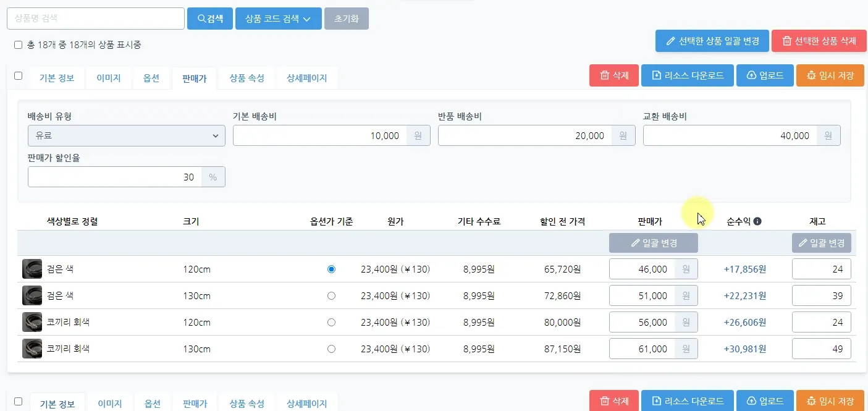Click second product's 리소스 다운로드 button
This screenshot has height=411, width=868.
tap(688, 401)
